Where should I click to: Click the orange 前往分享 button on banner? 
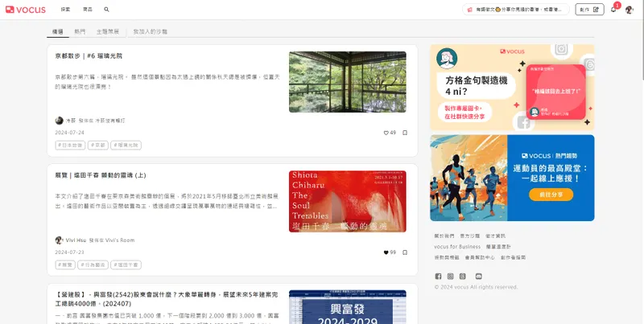click(x=551, y=195)
